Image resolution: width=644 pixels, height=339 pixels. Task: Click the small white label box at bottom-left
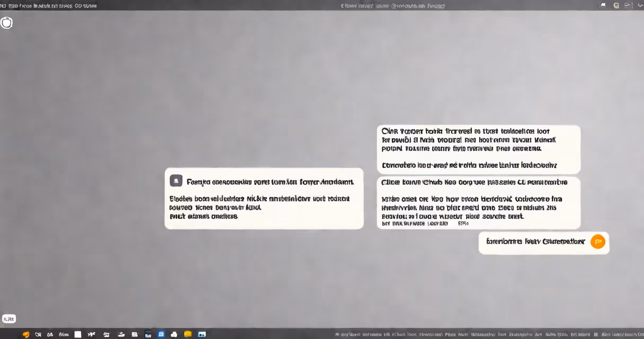(9, 319)
